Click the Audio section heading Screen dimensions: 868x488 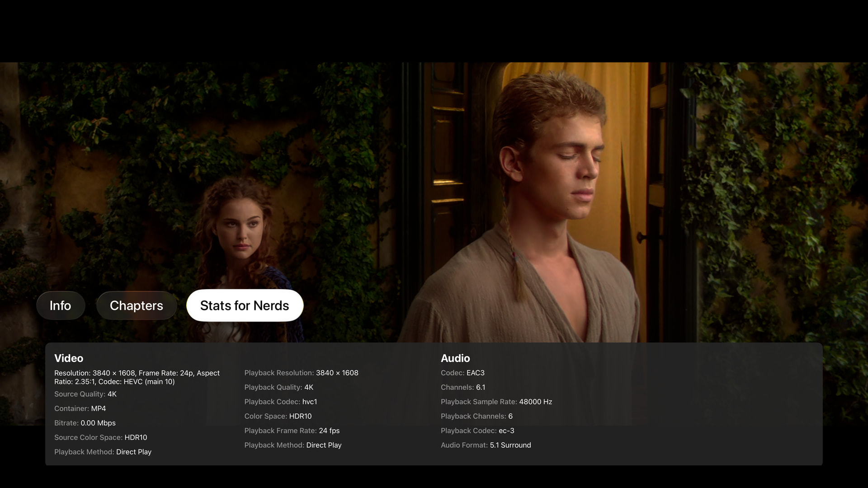[455, 358]
